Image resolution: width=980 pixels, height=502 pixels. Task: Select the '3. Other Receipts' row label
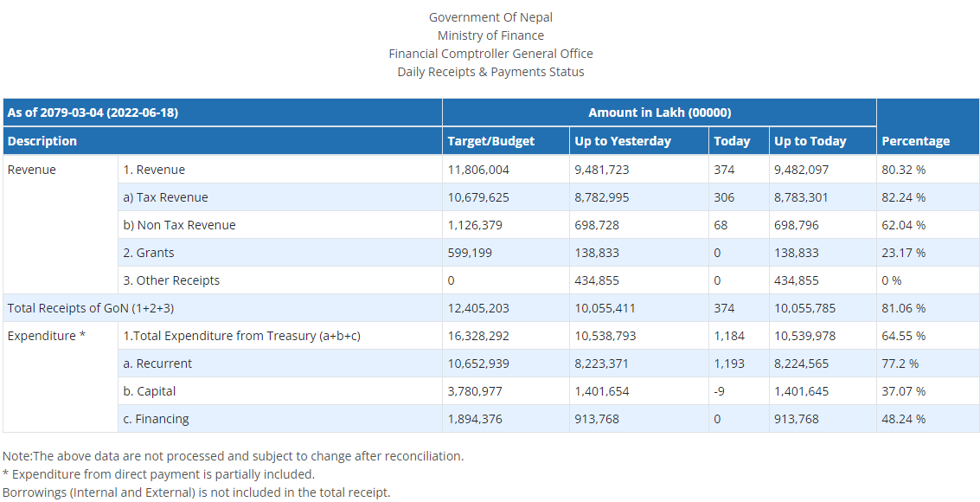pos(171,280)
